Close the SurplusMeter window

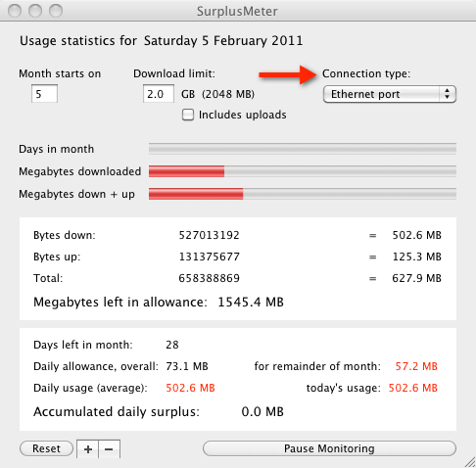pos(15,11)
